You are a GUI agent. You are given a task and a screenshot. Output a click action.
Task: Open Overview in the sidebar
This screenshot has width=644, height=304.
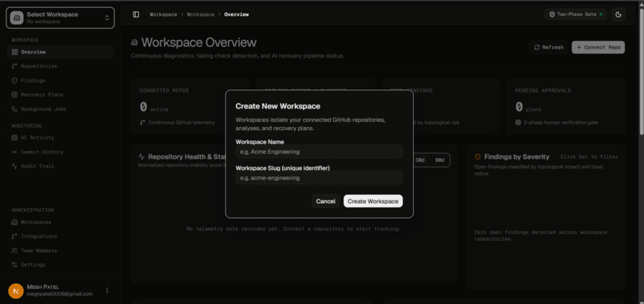(61, 52)
